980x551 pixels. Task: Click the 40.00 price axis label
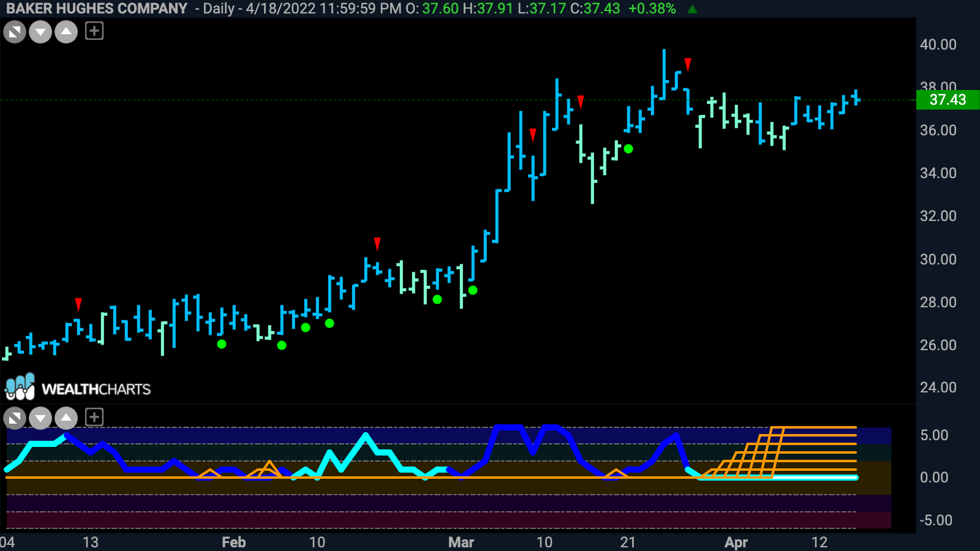click(938, 45)
